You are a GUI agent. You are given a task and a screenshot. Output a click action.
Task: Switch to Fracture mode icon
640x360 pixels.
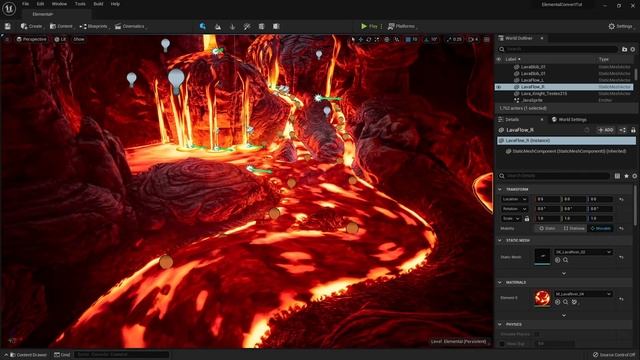[261, 26]
